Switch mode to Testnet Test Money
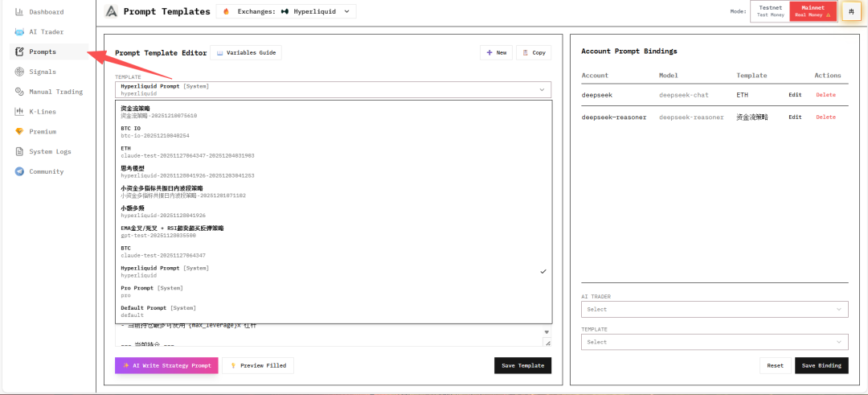The width and height of the screenshot is (868, 395). point(770,11)
